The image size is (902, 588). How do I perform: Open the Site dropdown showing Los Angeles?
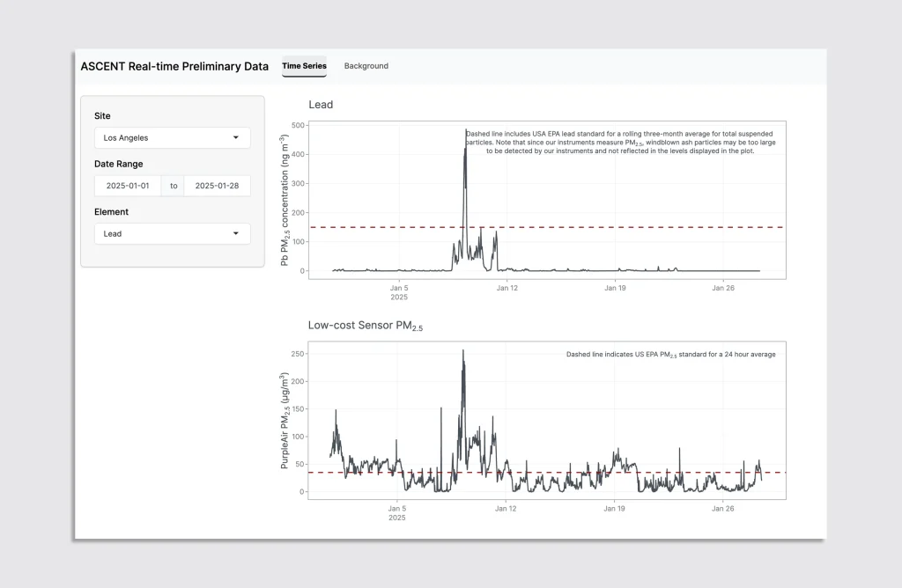pos(172,138)
